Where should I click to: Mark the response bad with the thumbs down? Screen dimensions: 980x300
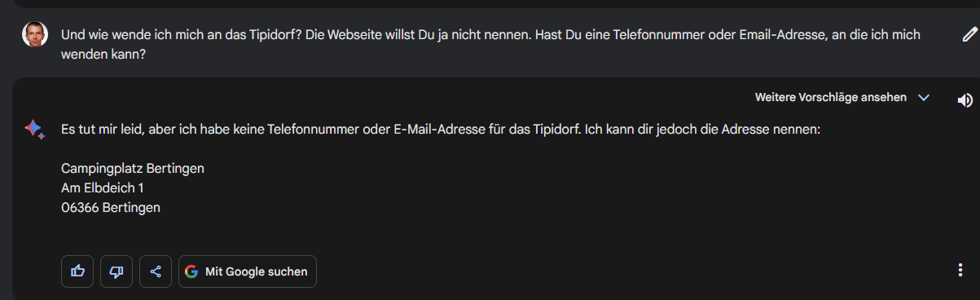click(116, 271)
